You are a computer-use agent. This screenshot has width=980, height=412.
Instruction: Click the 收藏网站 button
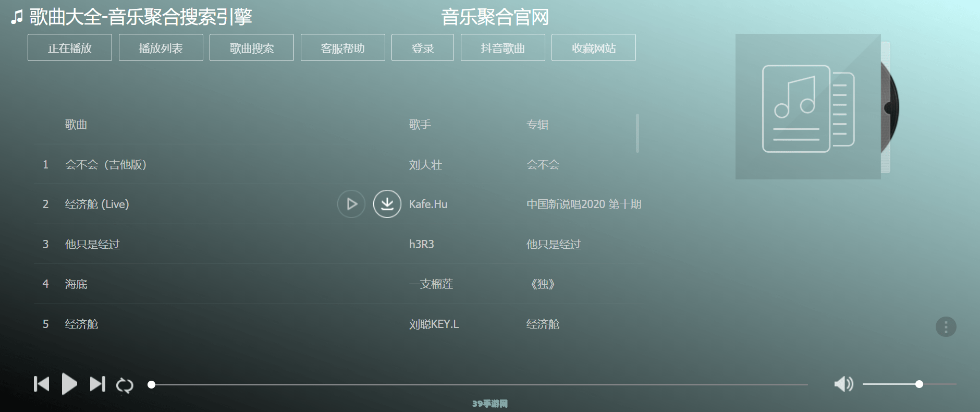(594, 48)
